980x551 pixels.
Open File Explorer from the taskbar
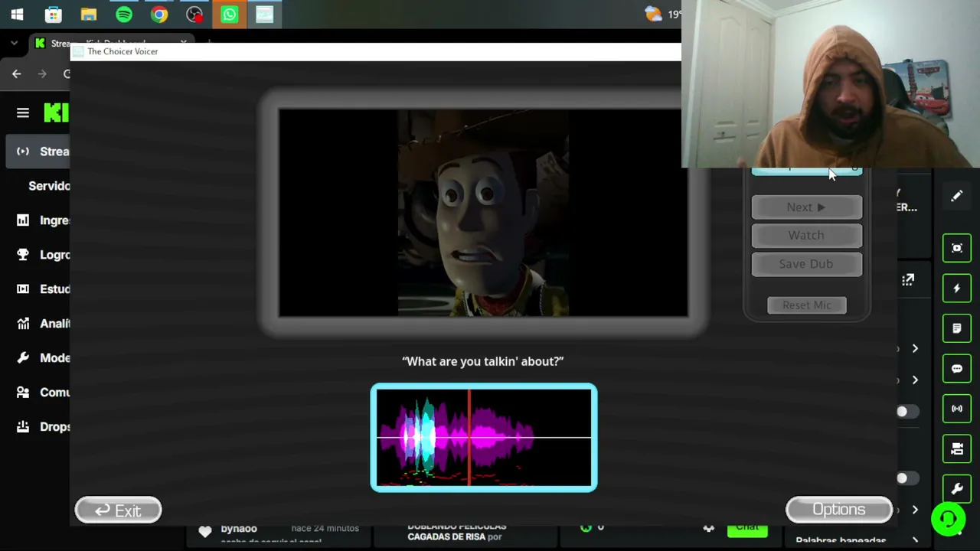click(x=88, y=15)
